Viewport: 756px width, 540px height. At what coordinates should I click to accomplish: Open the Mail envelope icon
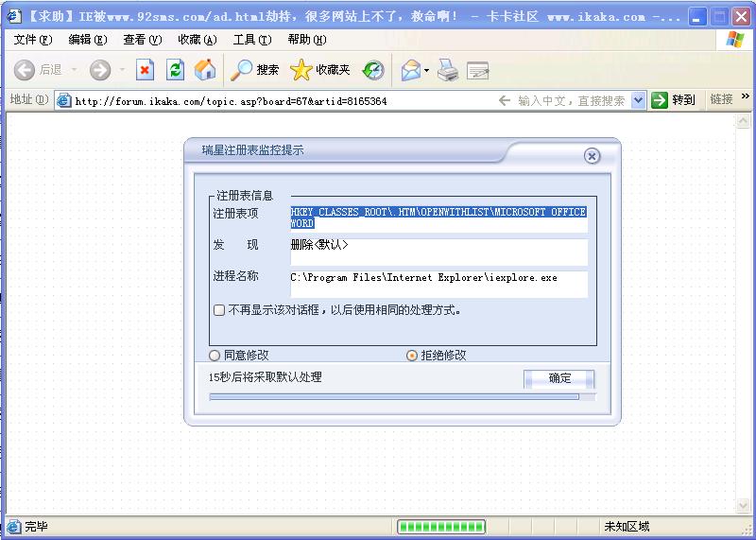(411, 71)
